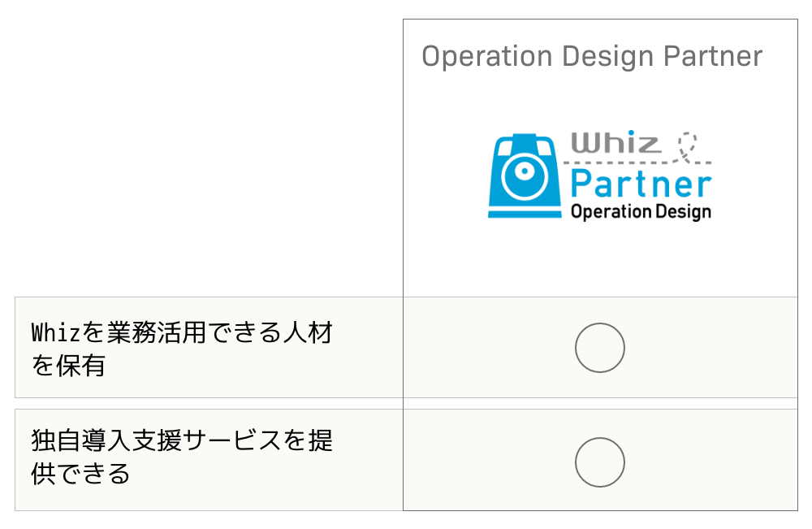Viewport: 812px width, 529px height.
Task: Click the word Design in the column header
Action: click(x=608, y=56)
